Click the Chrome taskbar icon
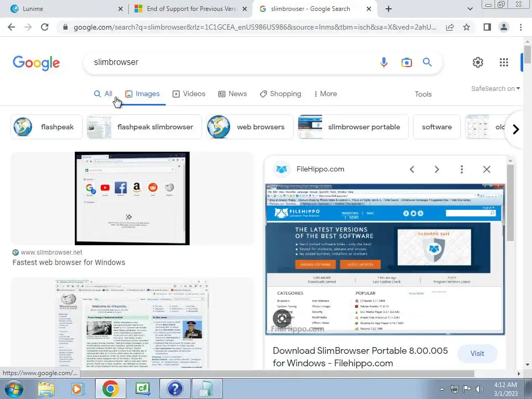 coord(110,389)
